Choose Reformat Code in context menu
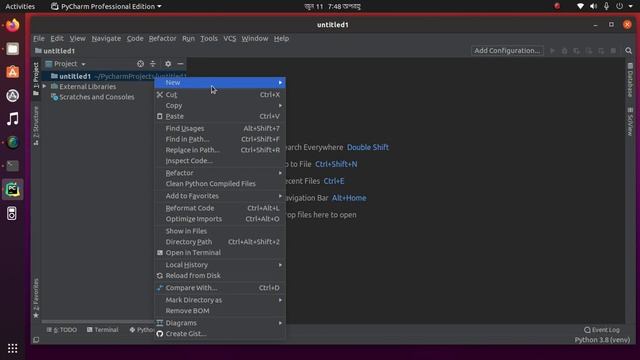This screenshot has height=360, width=640. [220, 208]
